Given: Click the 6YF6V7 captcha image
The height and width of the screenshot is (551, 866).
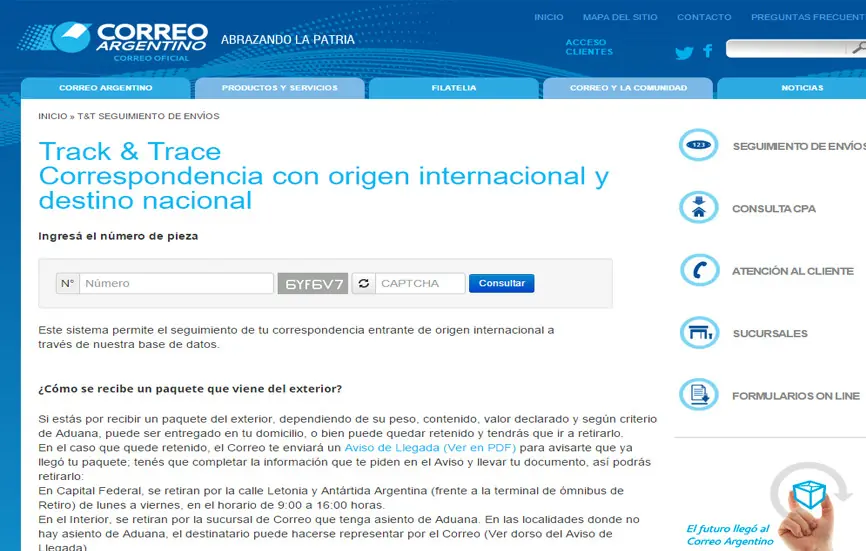Looking at the screenshot, I should click(x=313, y=283).
